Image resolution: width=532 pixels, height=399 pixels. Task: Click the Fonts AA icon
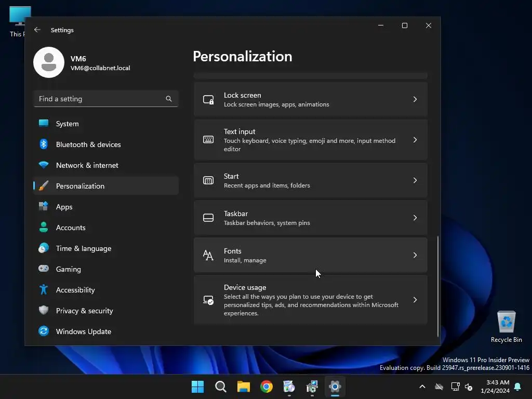[208, 255]
